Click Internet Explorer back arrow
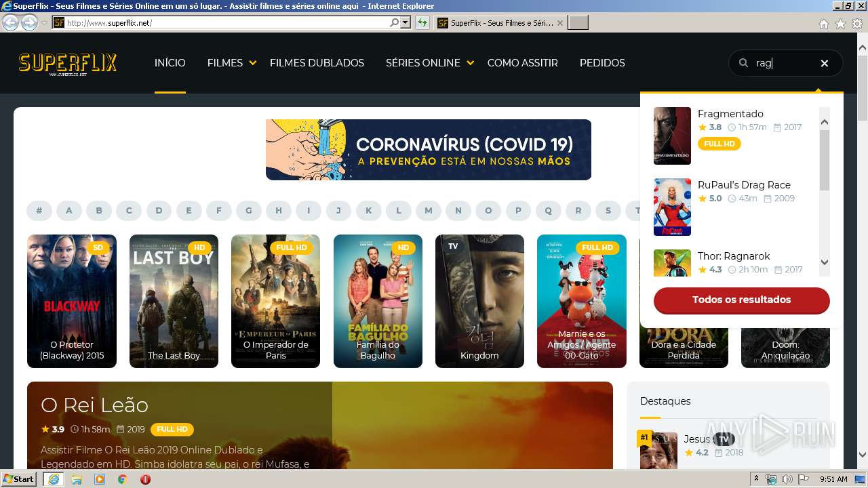Screen dimensions: 868x488 [11, 22]
